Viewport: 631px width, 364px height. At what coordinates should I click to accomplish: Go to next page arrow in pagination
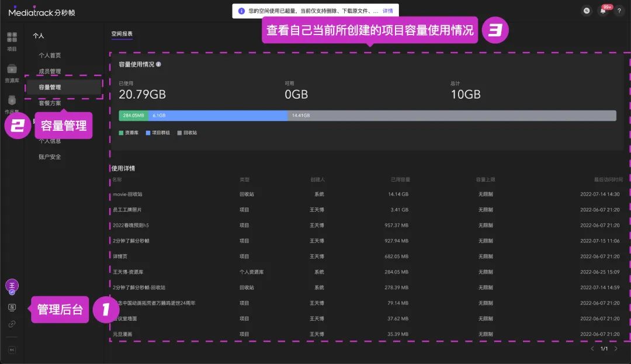pos(616,349)
